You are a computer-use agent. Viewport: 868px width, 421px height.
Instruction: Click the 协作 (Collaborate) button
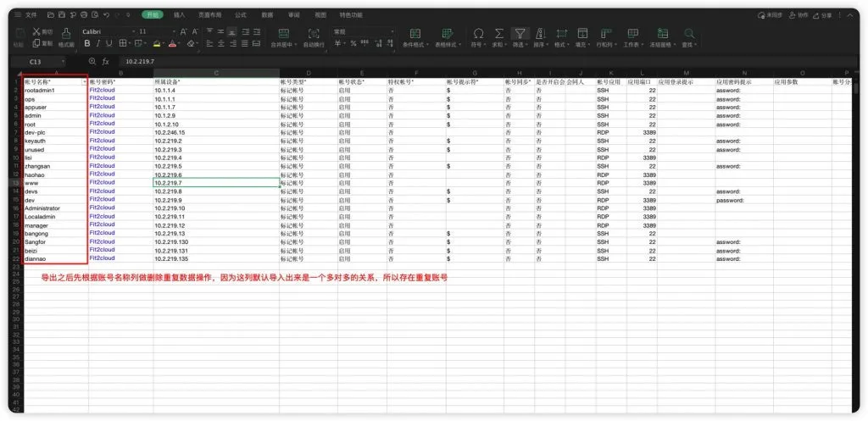tap(798, 15)
